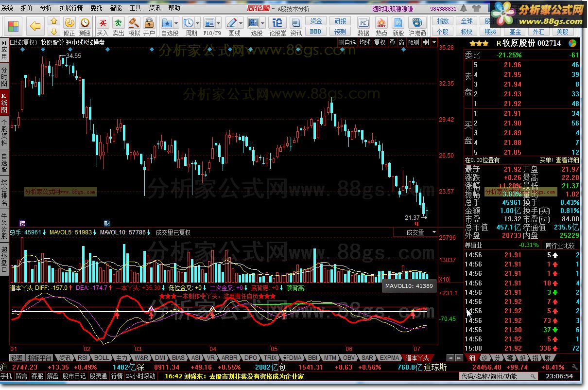This screenshot has width=588, height=390.
Task: Open the 智能 menu
Action: coord(116,8)
